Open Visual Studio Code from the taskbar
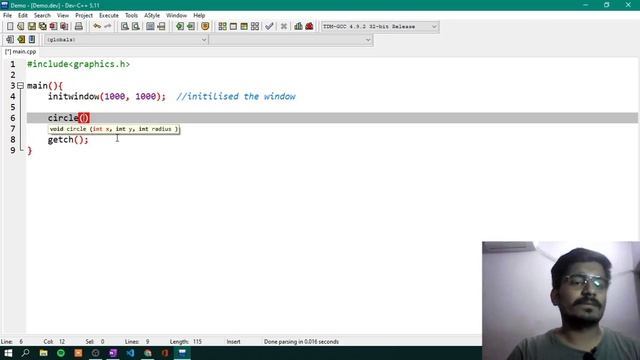This screenshot has height=360, width=640. pos(130,353)
